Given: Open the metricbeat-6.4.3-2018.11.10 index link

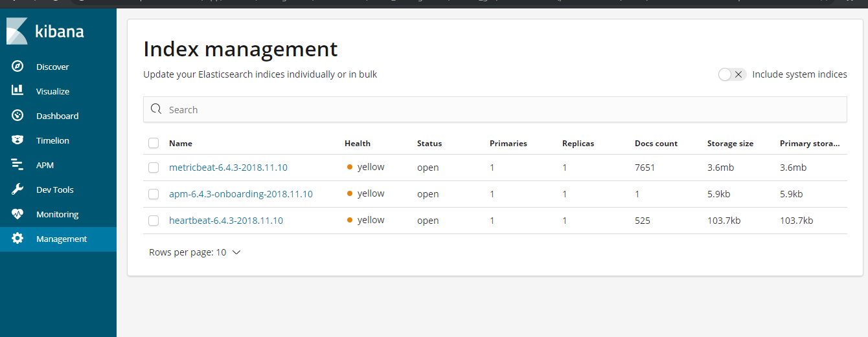Looking at the screenshot, I should [228, 168].
